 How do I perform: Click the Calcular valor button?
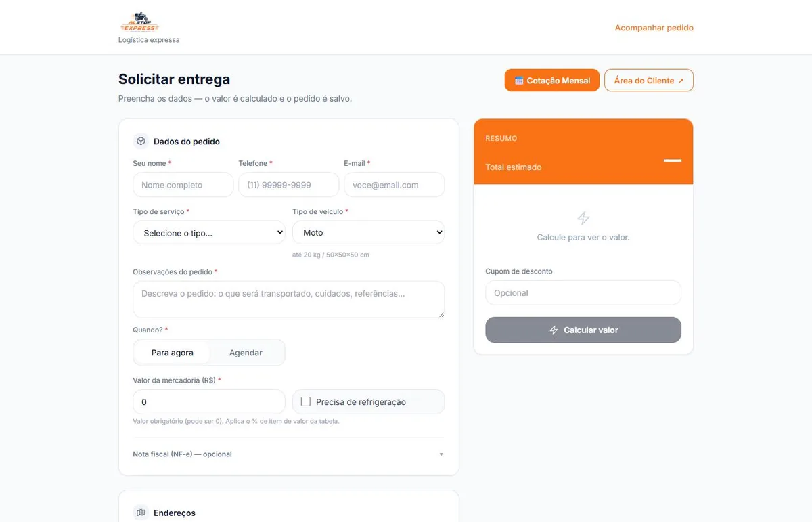pyautogui.click(x=583, y=330)
